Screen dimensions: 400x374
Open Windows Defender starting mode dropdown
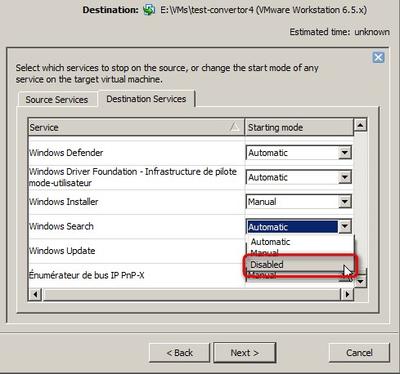click(345, 153)
